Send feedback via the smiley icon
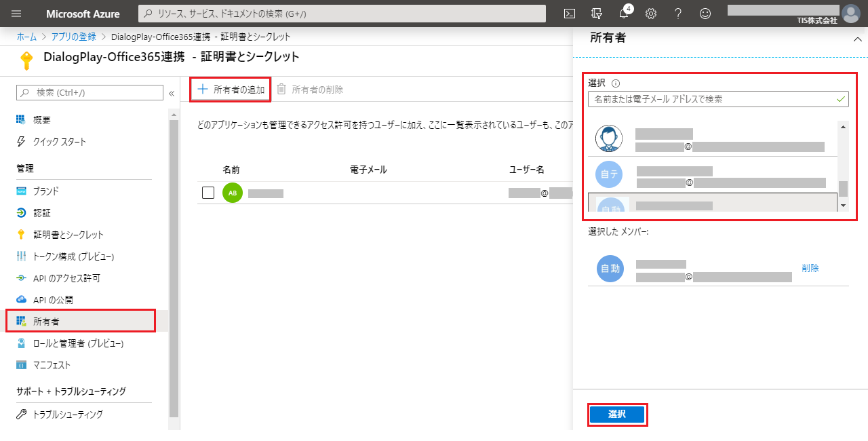Image resolution: width=868 pixels, height=441 pixels. 705,14
